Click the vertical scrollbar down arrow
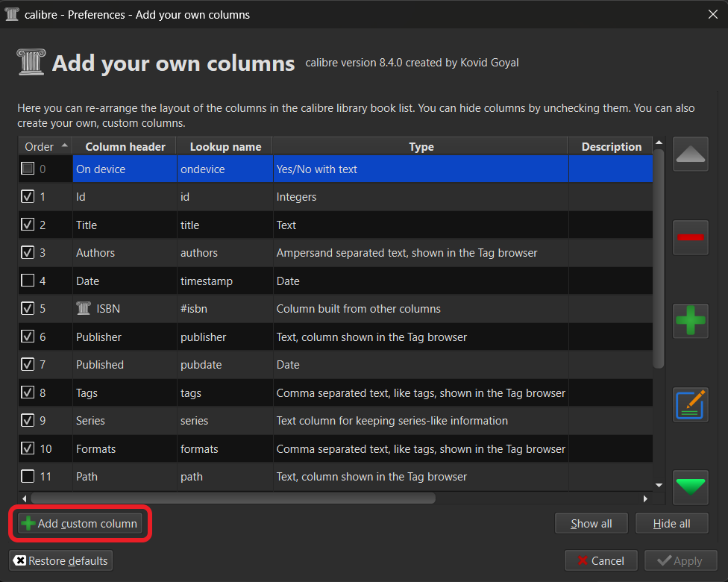The width and height of the screenshot is (728, 582). tap(659, 486)
